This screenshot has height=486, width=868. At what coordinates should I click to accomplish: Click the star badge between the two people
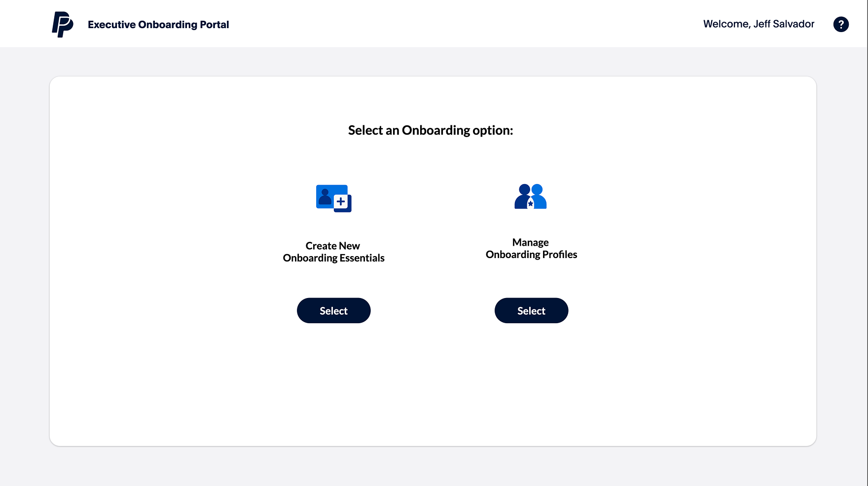point(531,203)
